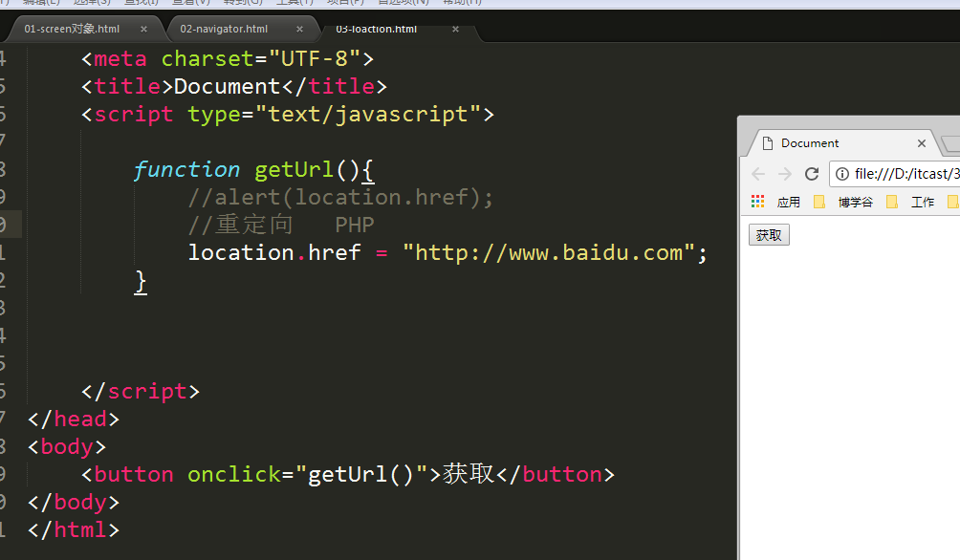Viewport: 960px width, 560px height.
Task: Close the 02-navigator.html tab
Action: coord(299,29)
